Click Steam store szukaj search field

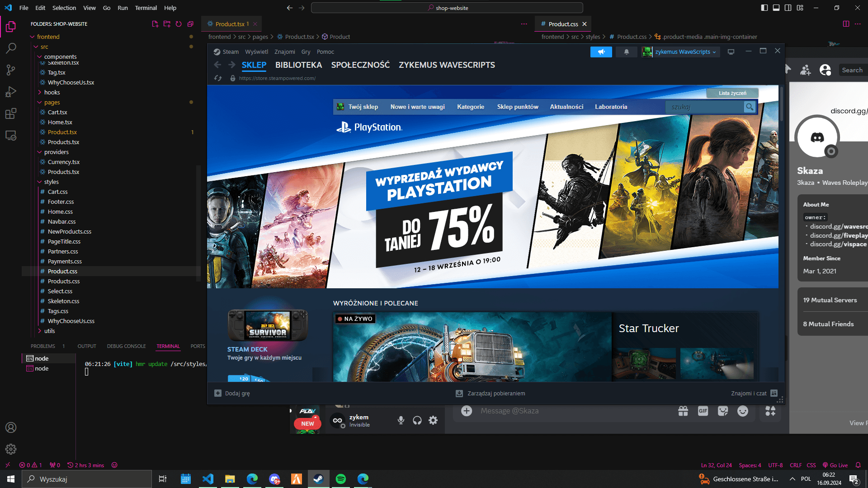[704, 107]
